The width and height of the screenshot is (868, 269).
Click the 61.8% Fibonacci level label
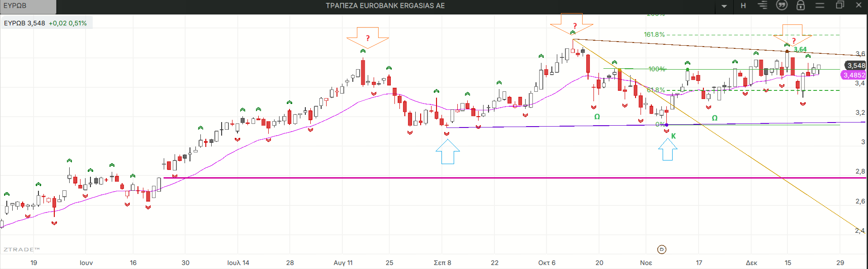[655, 90]
